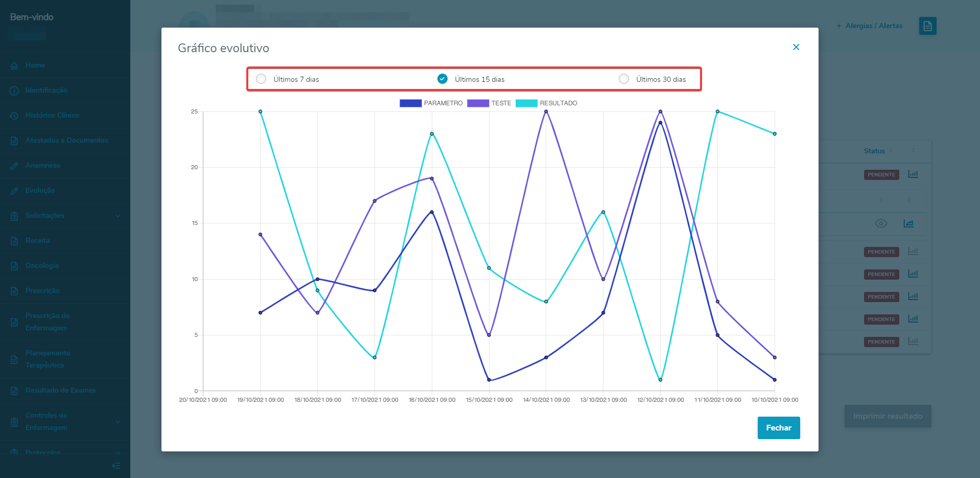Click the RESULTADO point at 16/10/2021 09:00
Image resolution: width=980 pixels, height=478 pixels.
coord(432,134)
